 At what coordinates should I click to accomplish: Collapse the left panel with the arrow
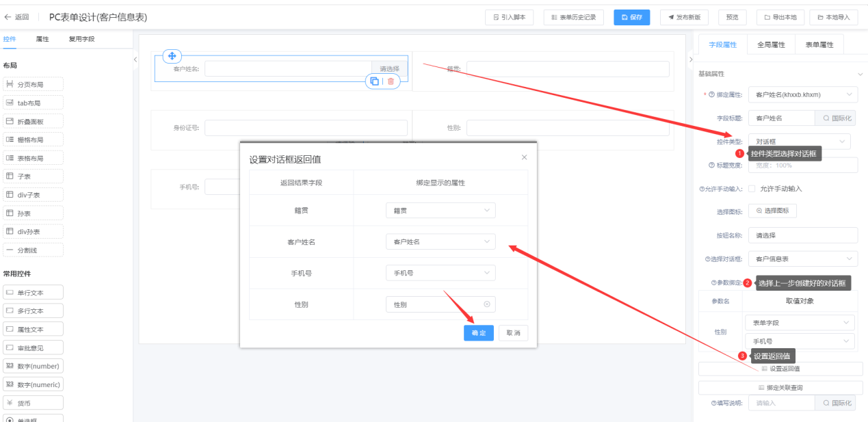(x=135, y=60)
